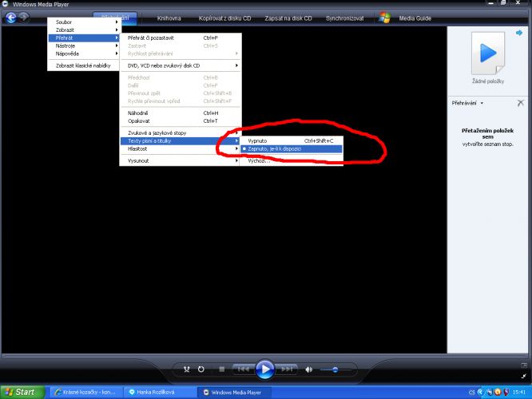Click the blue arrow atop list pane
532x399 pixels.
[519, 33]
